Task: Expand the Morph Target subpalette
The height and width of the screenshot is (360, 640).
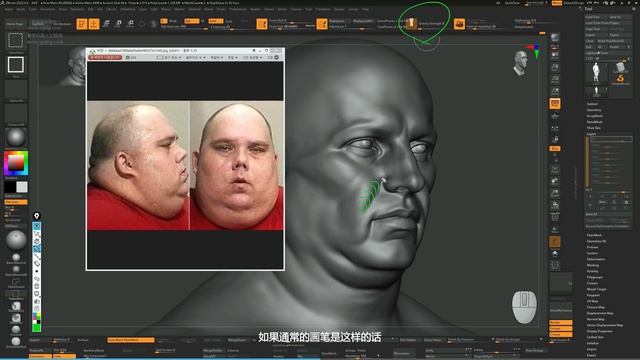Action: [596, 289]
